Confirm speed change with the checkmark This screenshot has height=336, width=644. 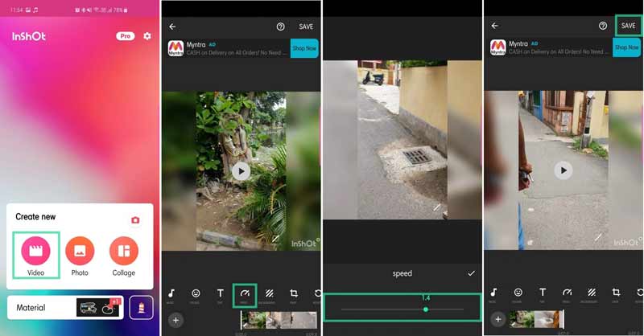471,273
